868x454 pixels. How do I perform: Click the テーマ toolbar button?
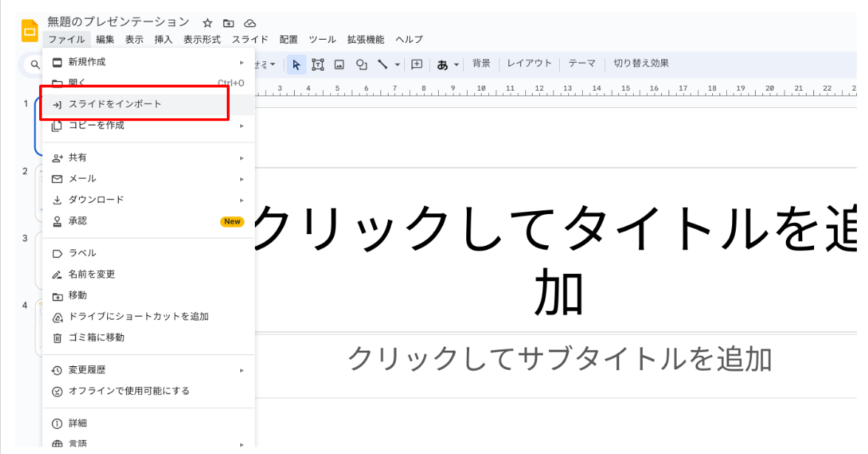582,63
